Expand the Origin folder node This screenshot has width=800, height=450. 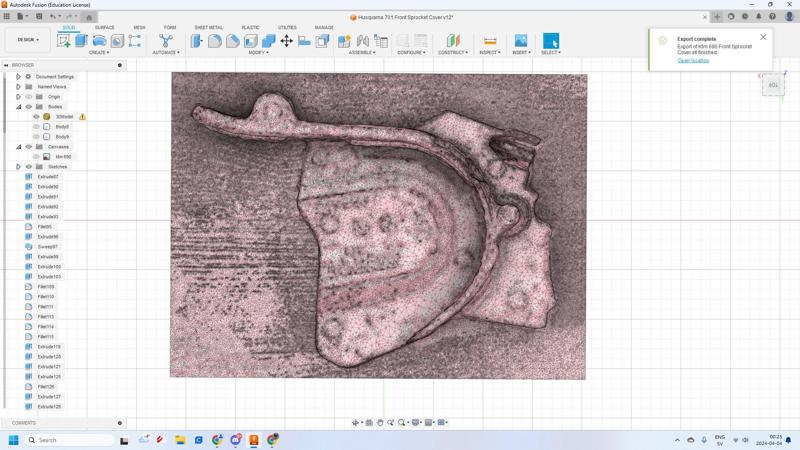(x=18, y=96)
